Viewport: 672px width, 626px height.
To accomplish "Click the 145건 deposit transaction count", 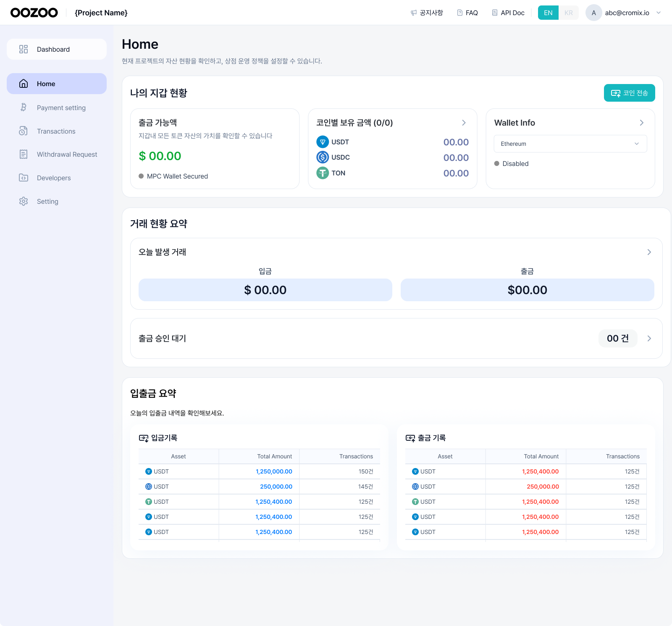I will click(x=366, y=487).
